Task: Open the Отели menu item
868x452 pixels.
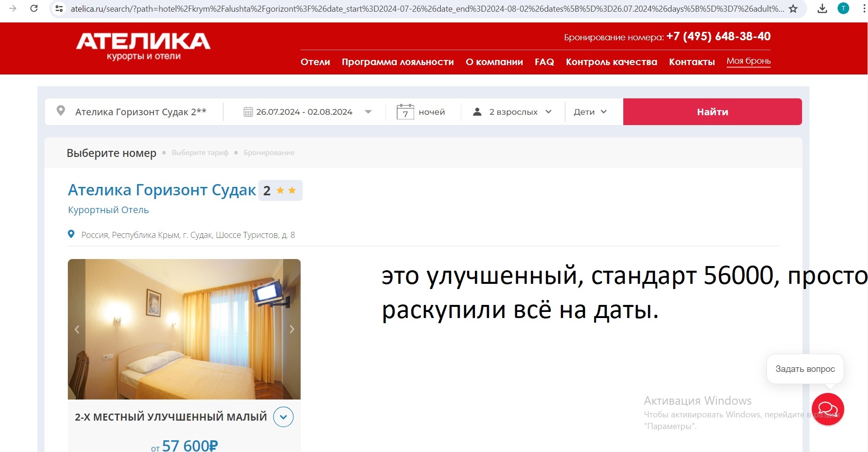Action: [x=315, y=62]
